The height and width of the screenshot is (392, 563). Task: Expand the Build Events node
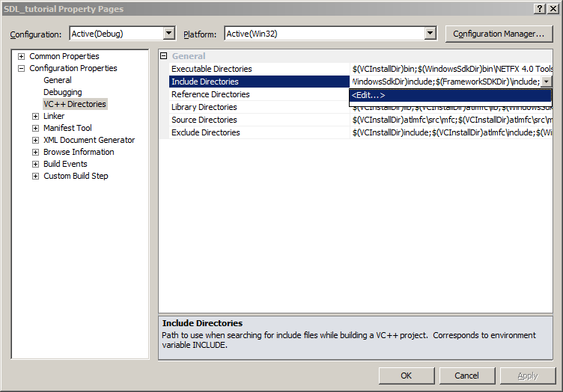(35, 165)
